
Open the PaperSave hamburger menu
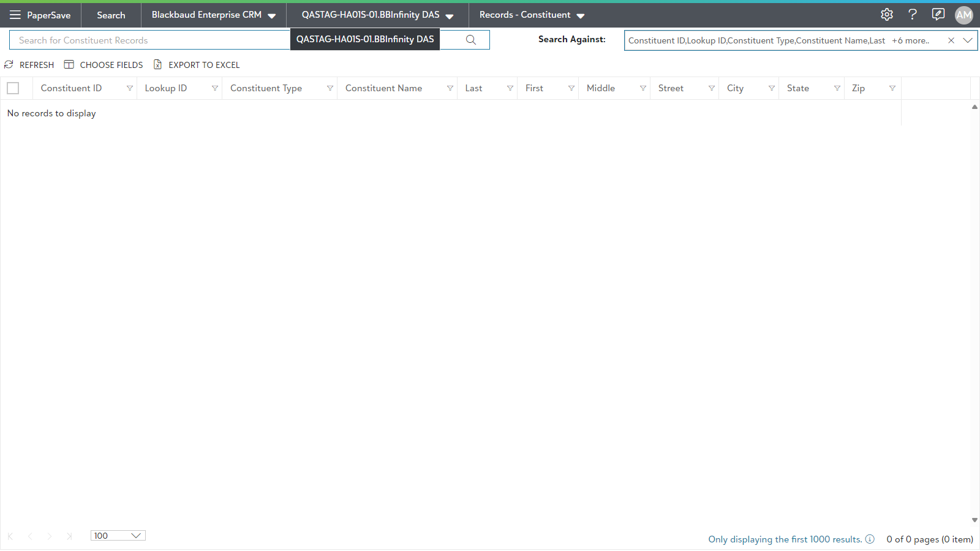click(15, 15)
